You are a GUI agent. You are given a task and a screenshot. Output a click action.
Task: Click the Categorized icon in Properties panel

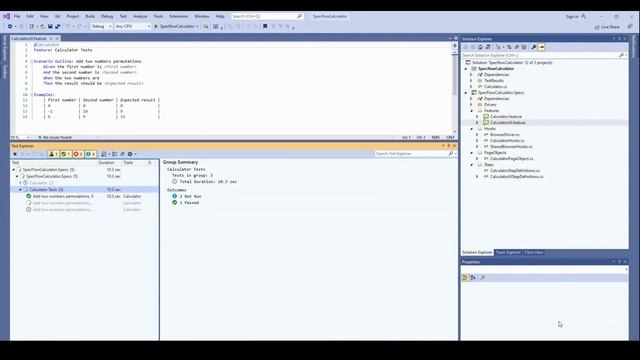[465, 278]
